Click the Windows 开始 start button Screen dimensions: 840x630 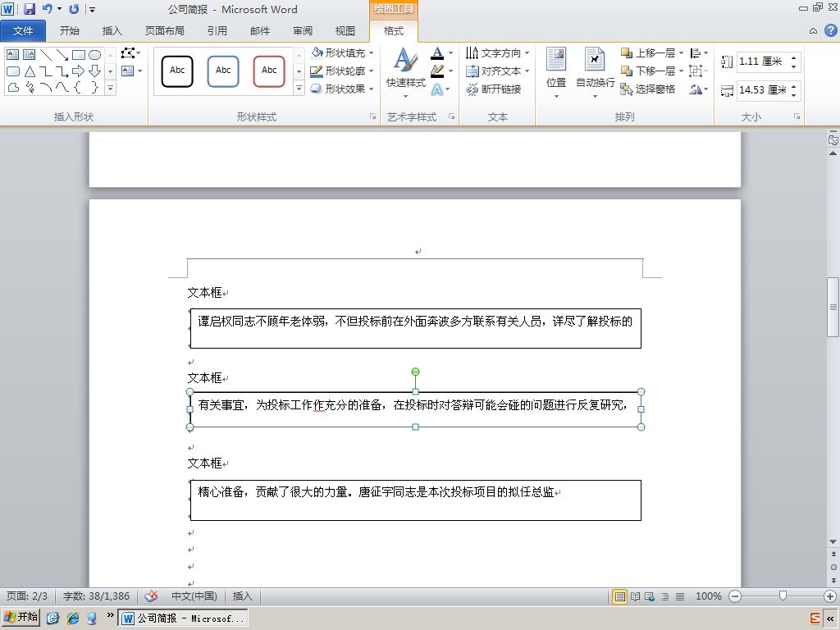[x=21, y=617]
